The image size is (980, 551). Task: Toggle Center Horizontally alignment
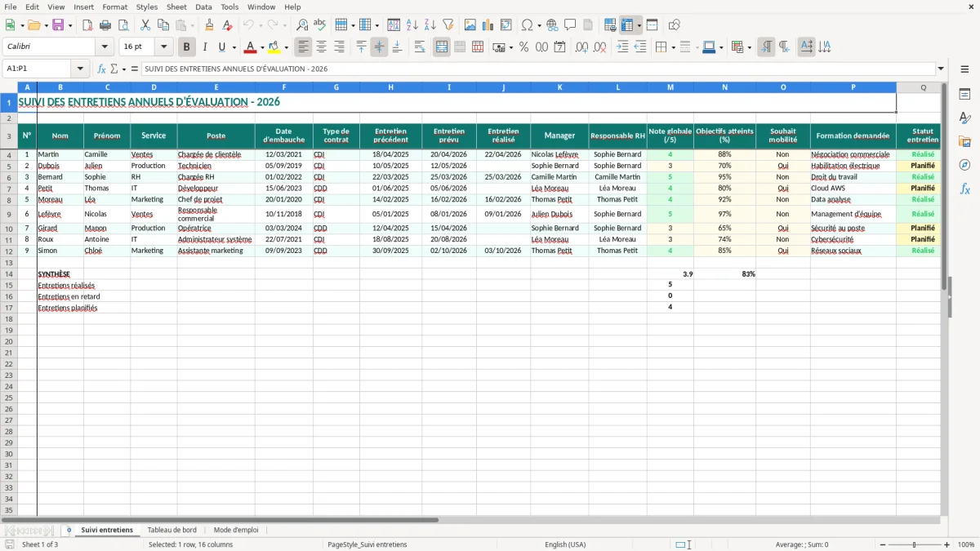(x=322, y=47)
